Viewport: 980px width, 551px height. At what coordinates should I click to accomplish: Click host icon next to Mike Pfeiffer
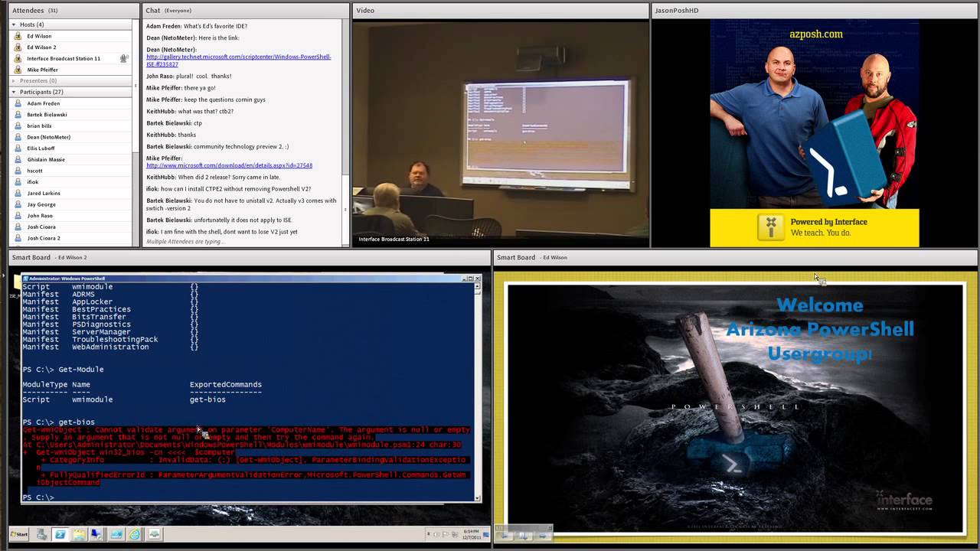(x=18, y=70)
